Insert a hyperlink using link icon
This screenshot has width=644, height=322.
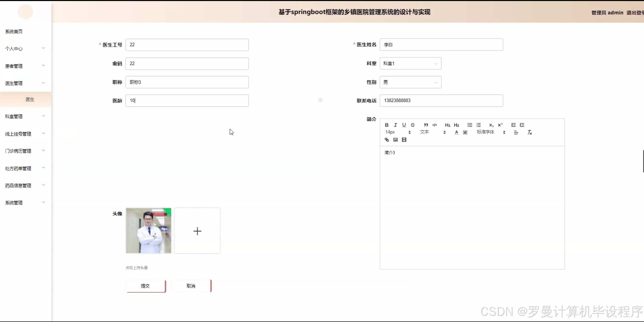click(387, 140)
